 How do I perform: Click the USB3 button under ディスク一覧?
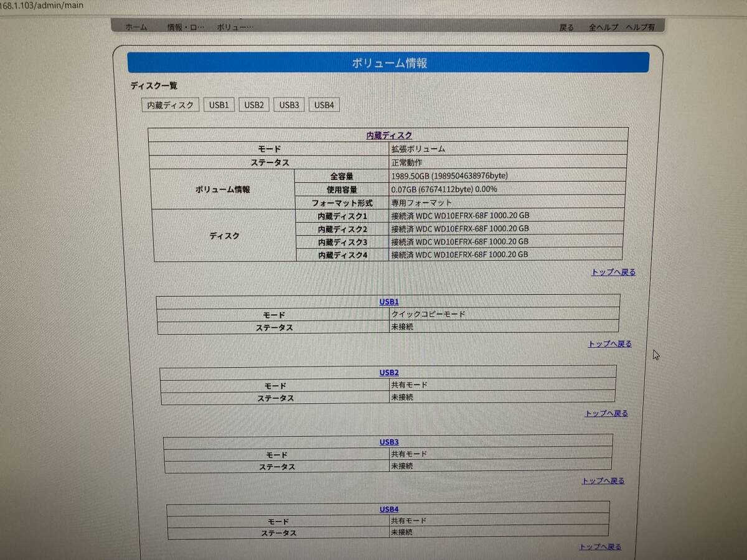coord(289,105)
